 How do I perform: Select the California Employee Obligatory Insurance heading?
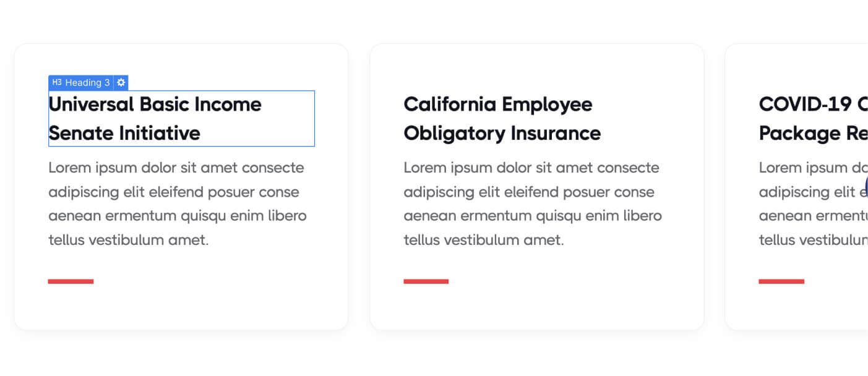[502, 119]
